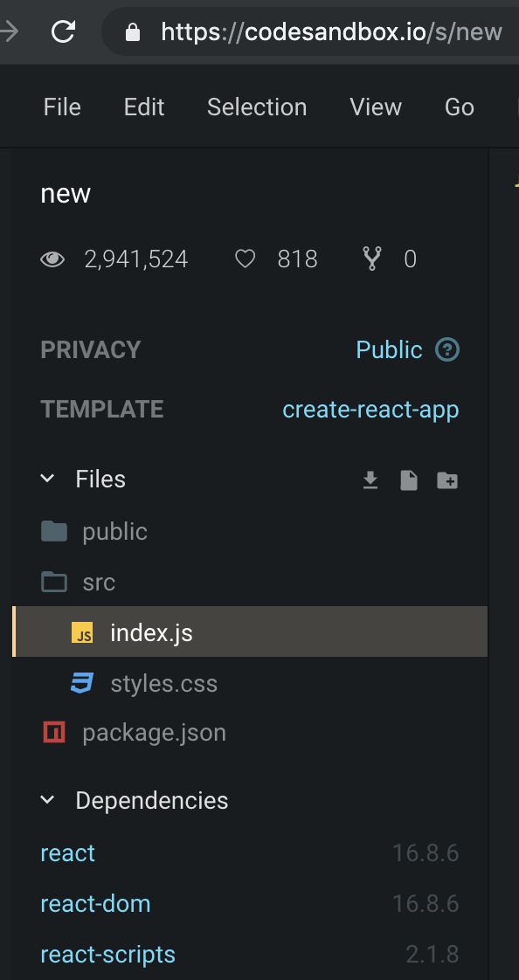Open the Selection menu
519x980 pixels.
[256, 107]
